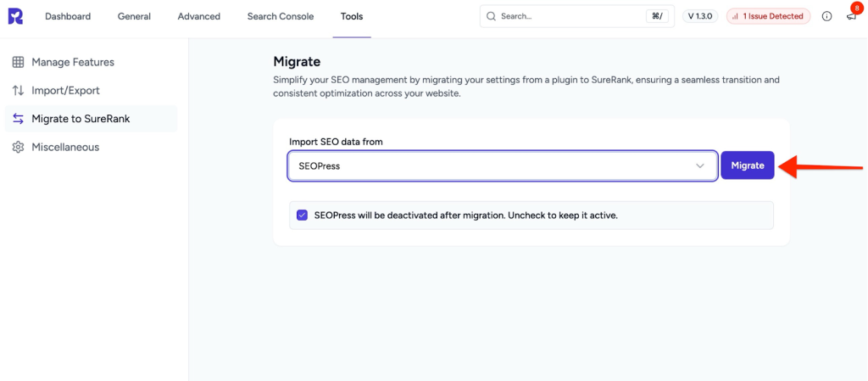Click the 'SEOPress will be deactivated' text
Image resolution: width=868 pixels, height=381 pixels.
(x=465, y=215)
